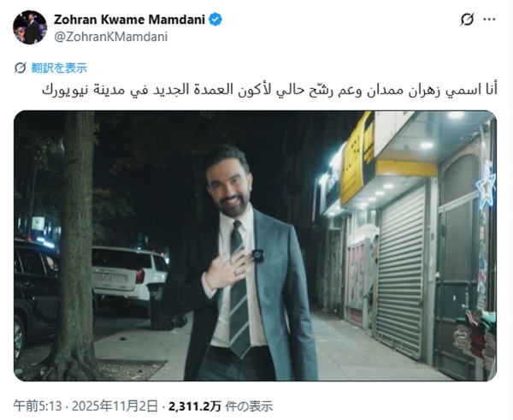513x420 pixels.
Task: Click the 件の表示 views label
Action: pos(249,406)
